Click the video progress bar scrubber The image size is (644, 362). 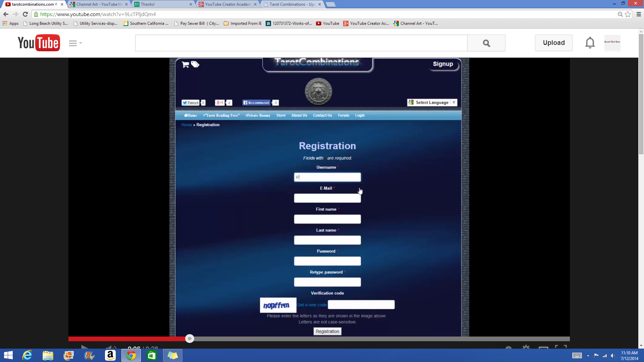190,339
